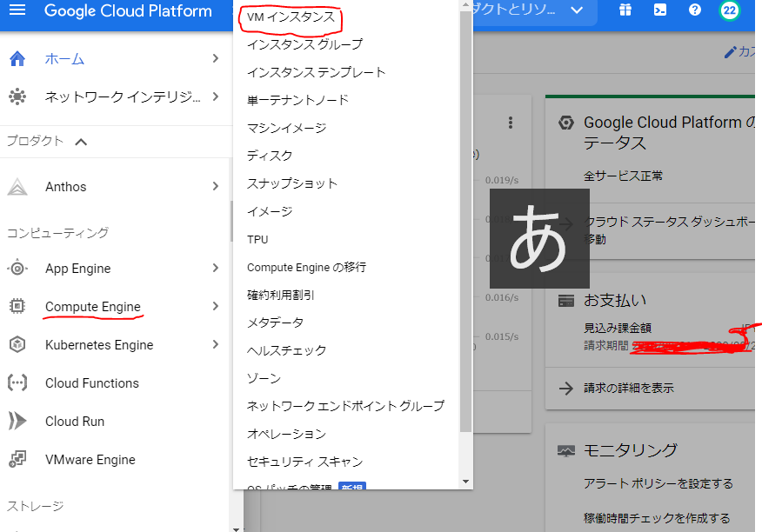Open the gift free trial icon

coord(625,10)
